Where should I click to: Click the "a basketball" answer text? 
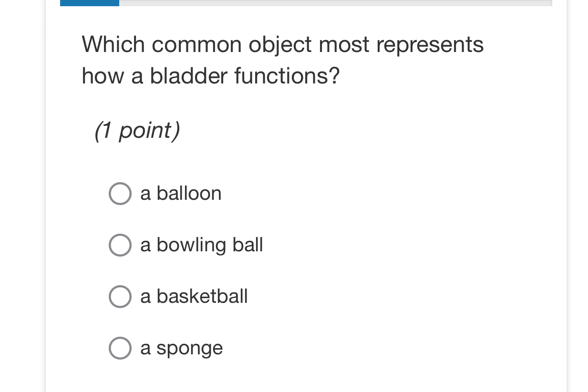[194, 297]
